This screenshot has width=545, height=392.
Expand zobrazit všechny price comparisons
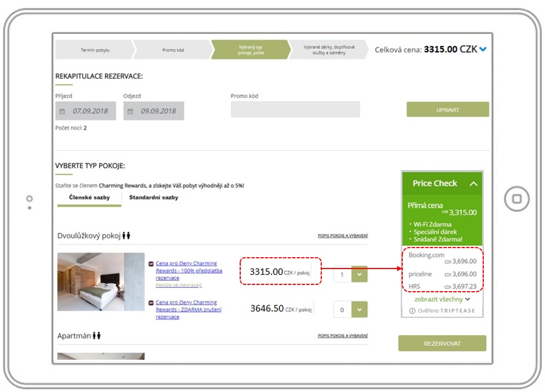pyautogui.click(x=442, y=299)
